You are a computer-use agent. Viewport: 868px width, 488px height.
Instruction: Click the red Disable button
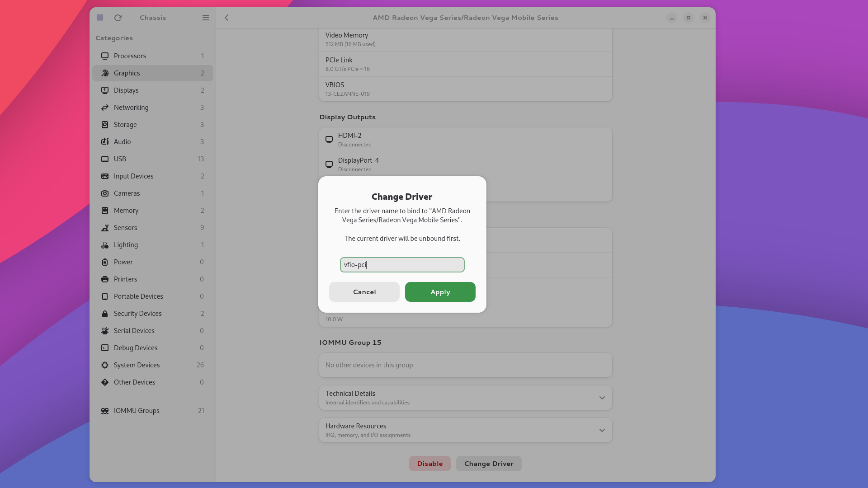pyautogui.click(x=429, y=464)
